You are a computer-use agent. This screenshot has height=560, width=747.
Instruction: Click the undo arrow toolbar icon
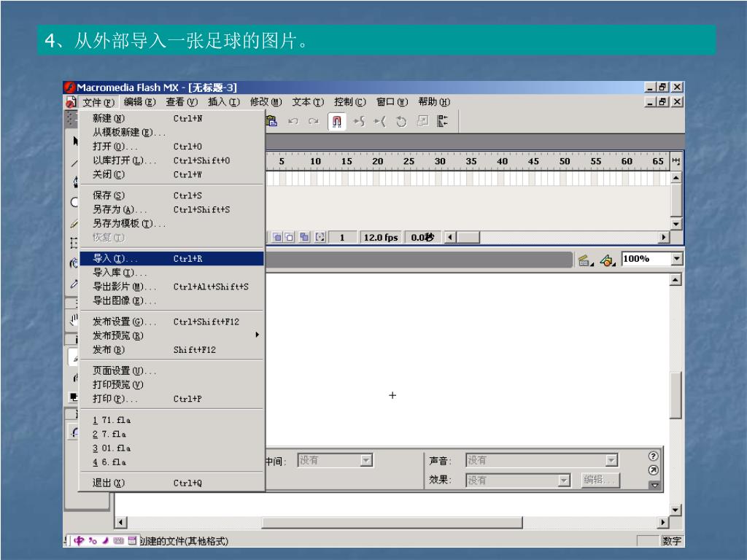pos(293,122)
